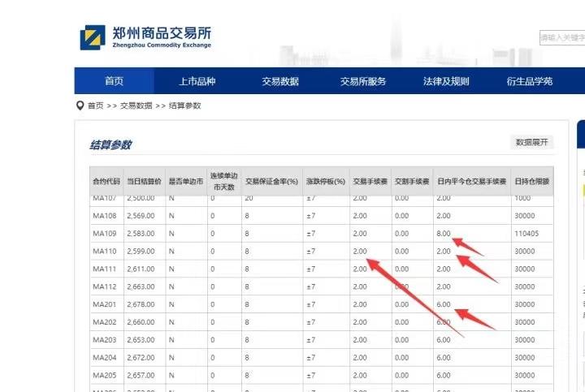Click settlement price 2,672.00
This screenshot has height=392, width=585.
tap(141, 358)
